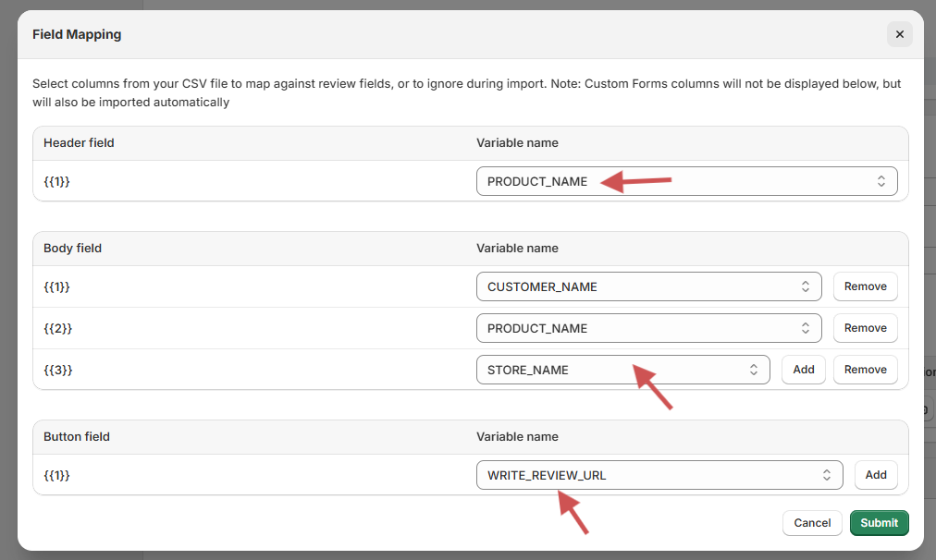Click the Field Mapping dialog title
Image resolution: width=936 pixels, height=560 pixels.
click(77, 34)
